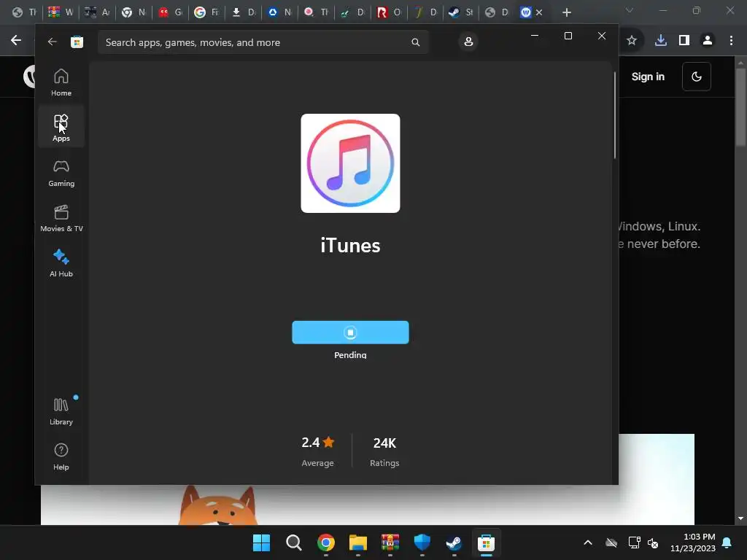Click the Store search magnifier icon
747x560 pixels.
coord(415,42)
